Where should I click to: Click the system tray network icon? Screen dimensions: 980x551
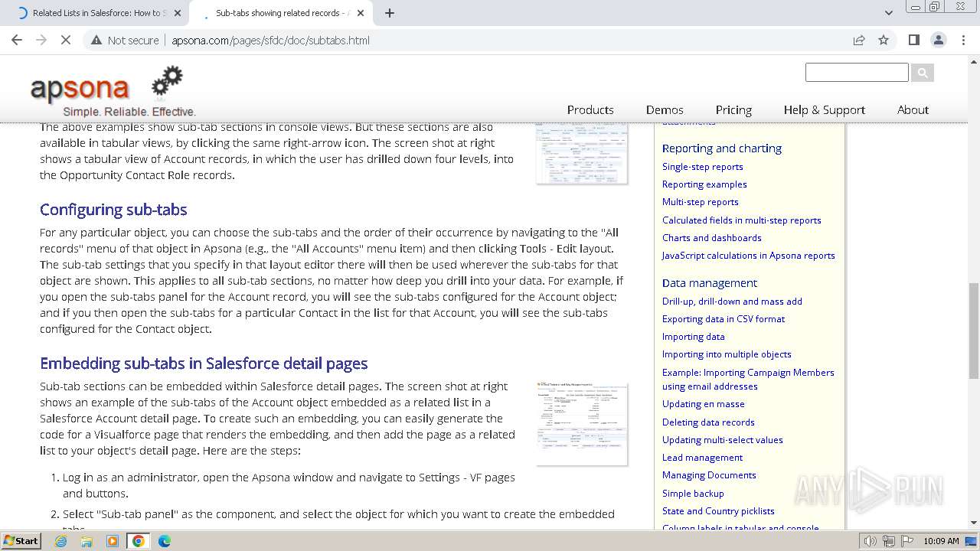[888, 541]
